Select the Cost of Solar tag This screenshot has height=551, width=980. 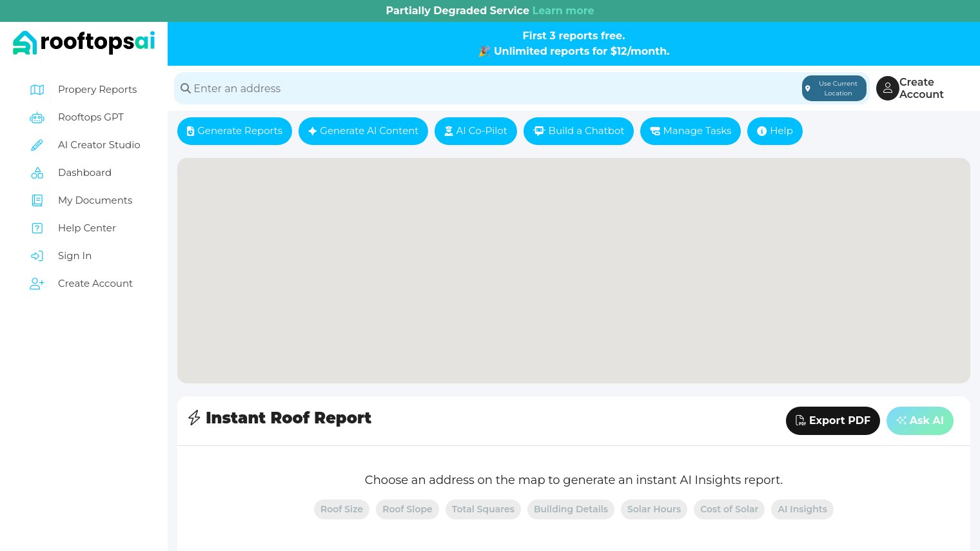pyautogui.click(x=729, y=509)
